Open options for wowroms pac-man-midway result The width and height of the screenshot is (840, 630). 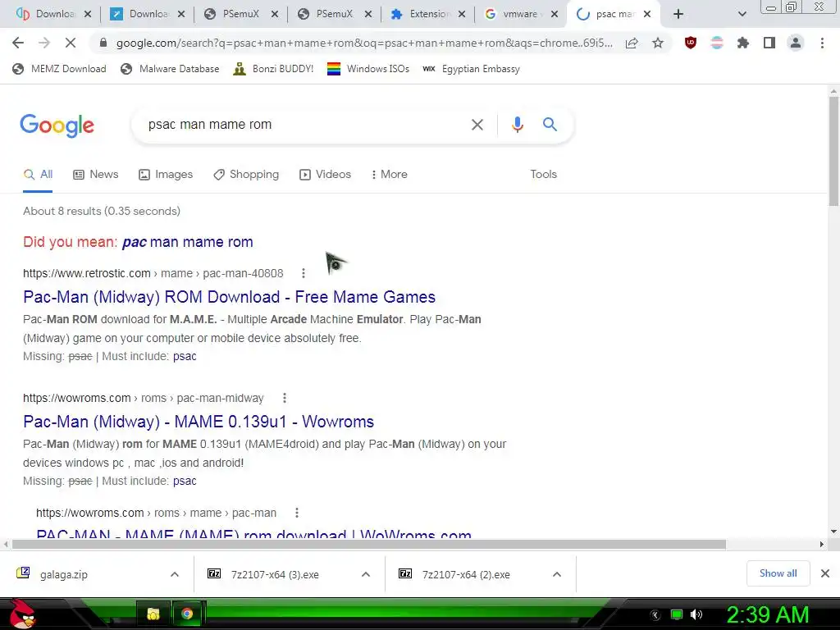pyautogui.click(x=285, y=398)
